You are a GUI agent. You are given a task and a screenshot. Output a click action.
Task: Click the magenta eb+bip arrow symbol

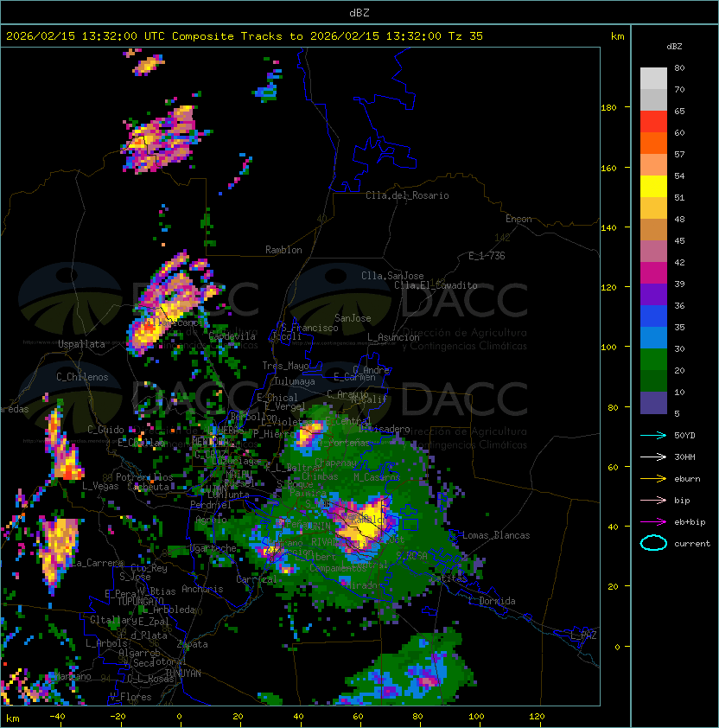click(x=653, y=522)
